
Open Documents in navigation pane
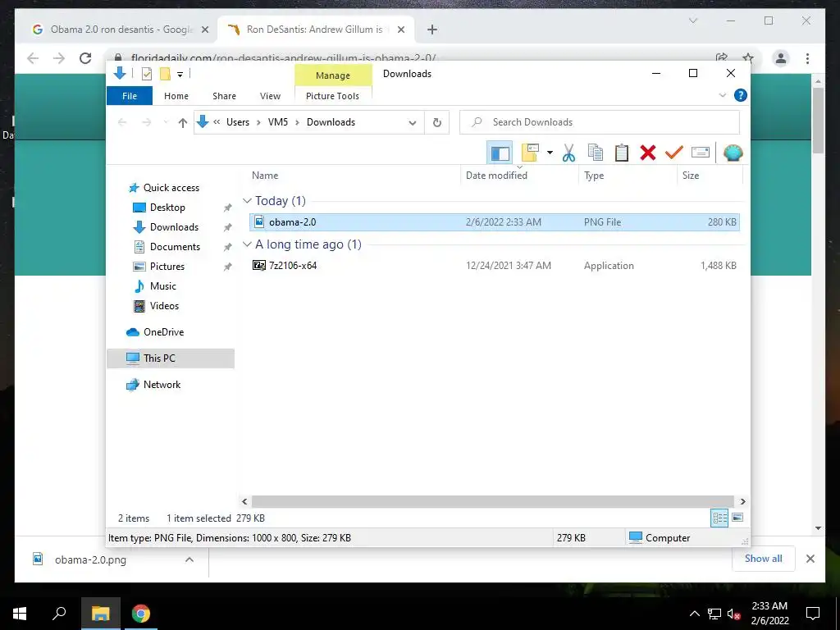point(176,247)
